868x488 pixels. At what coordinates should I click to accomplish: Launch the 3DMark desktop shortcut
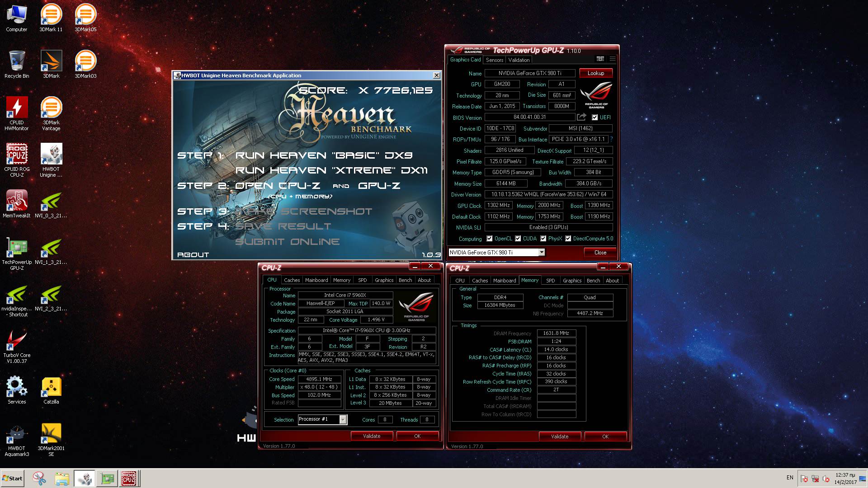pos(51,65)
